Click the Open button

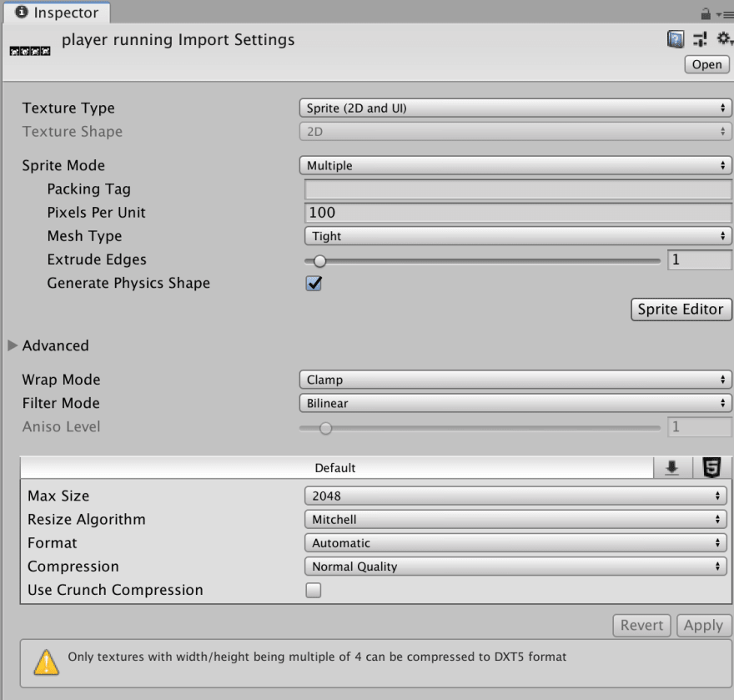(706, 64)
